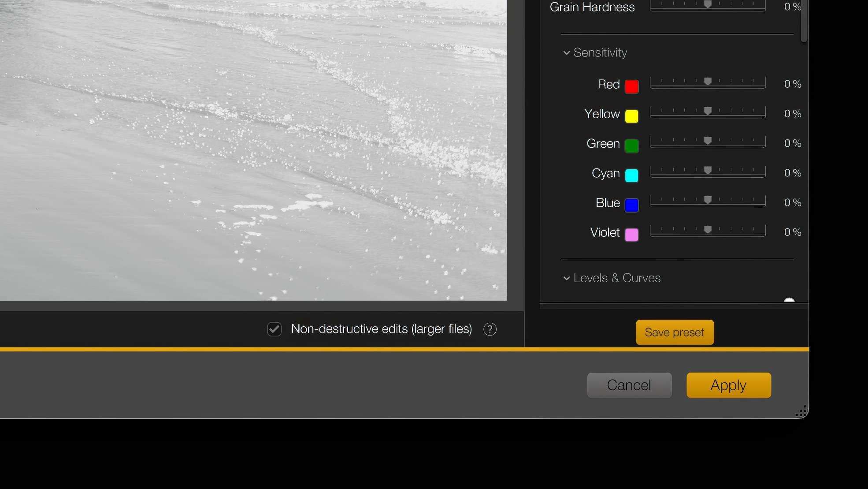Select the Violet color swatch
This screenshot has width=868, height=489.
tap(632, 235)
